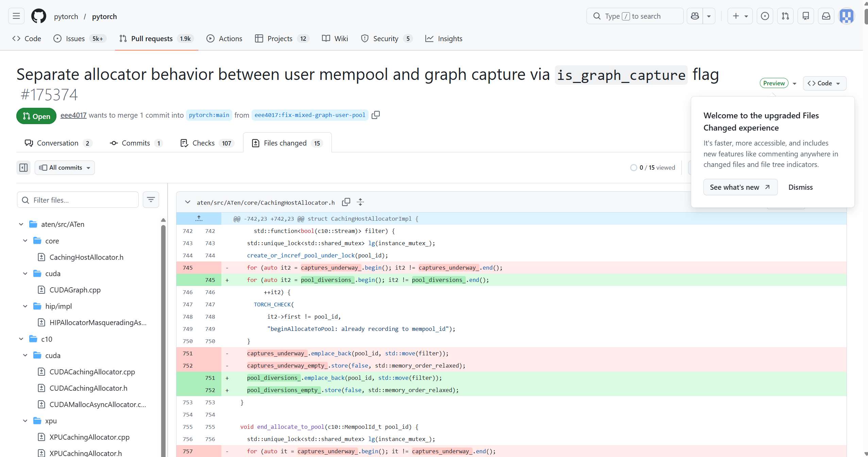Dismiss the Files Changed welcome popup
This screenshot has width=868, height=457.
click(x=800, y=187)
